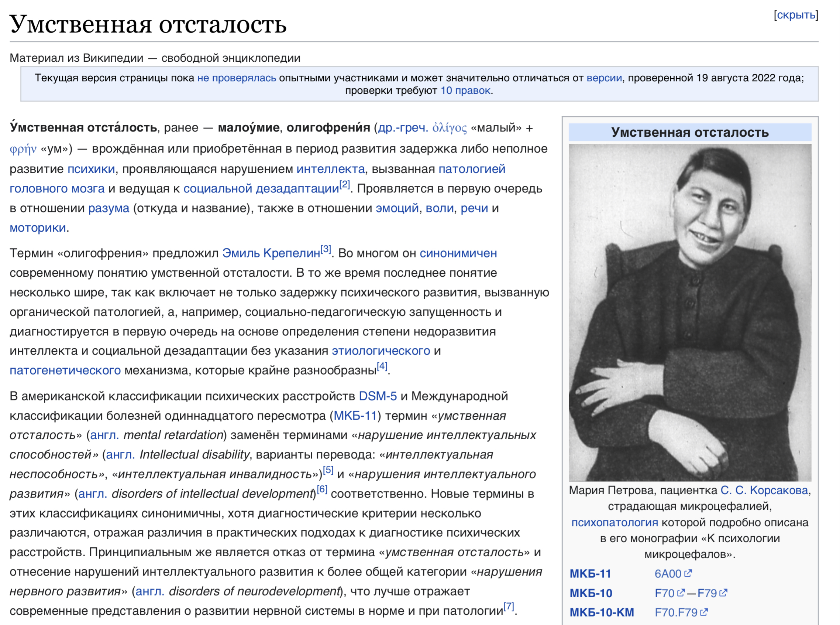Open the МКБ-10-КМ infobox label link

point(601,612)
